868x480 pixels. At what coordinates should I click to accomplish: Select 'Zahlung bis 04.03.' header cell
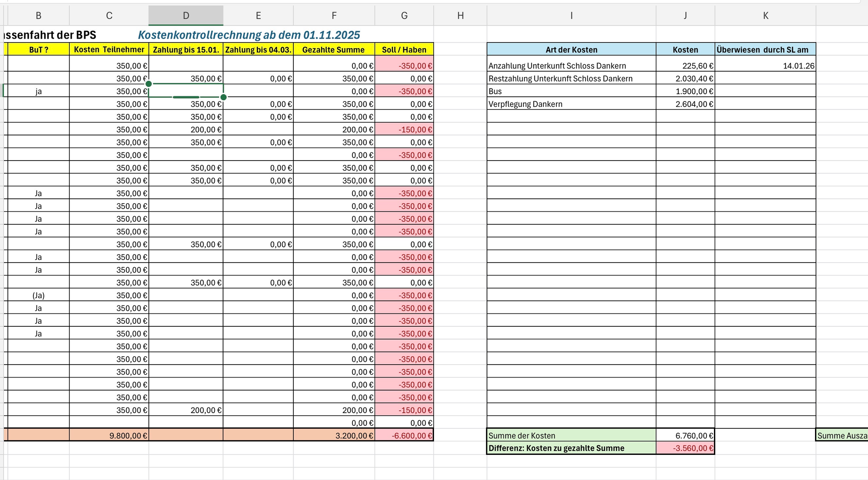[x=258, y=49]
